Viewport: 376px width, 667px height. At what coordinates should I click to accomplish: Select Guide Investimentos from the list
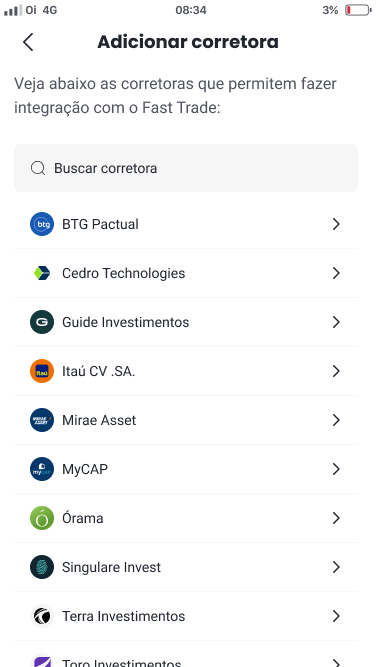point(186,322)
